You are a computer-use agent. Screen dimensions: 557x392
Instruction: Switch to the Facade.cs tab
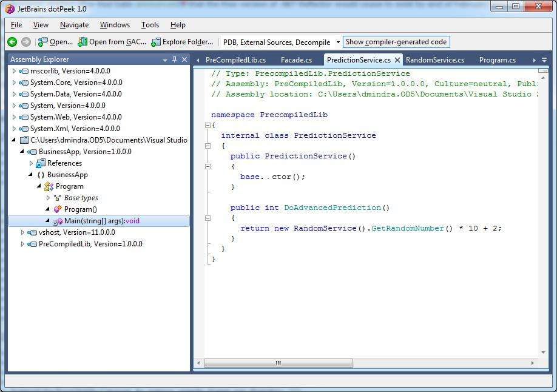296,60
